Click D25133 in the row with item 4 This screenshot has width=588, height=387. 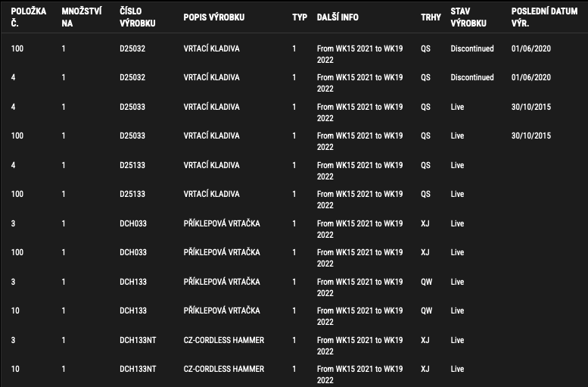click(132, 165)
